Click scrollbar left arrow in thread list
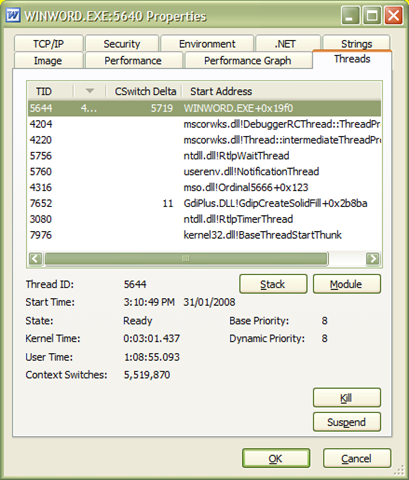Screen dimensions: 409x480 35,259
